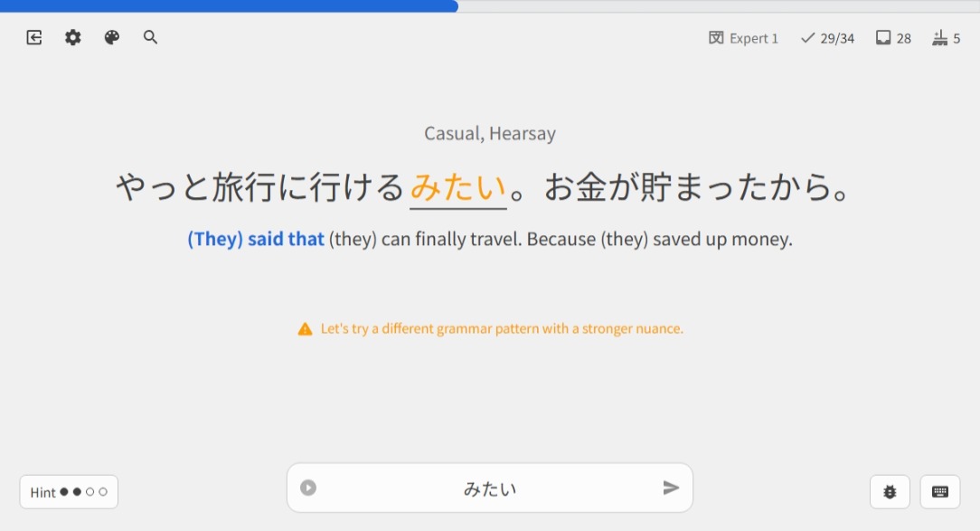This screenshot has height=531, width=980.
Task: Click the Expert 1 level indicator
Action: coord(743,38)
